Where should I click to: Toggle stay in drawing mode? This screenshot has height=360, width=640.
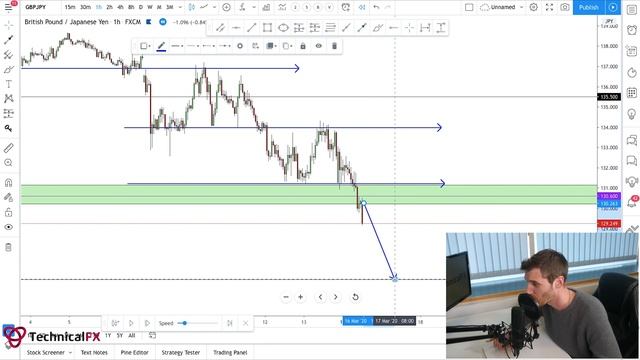pos(8,198)
